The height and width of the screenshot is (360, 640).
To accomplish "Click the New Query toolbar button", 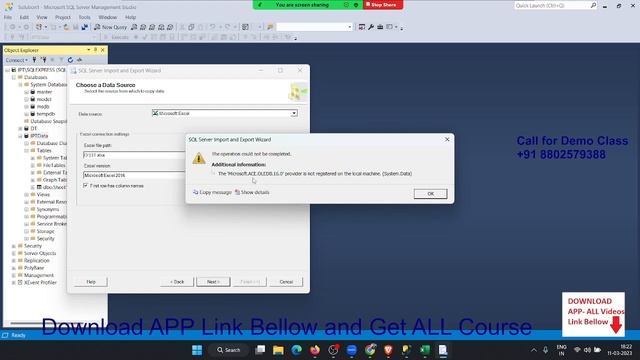I will pos(110,27).
